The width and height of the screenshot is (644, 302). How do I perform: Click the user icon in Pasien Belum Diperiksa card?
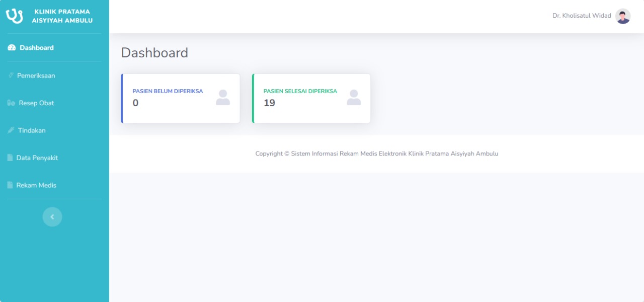click(223, 98)
